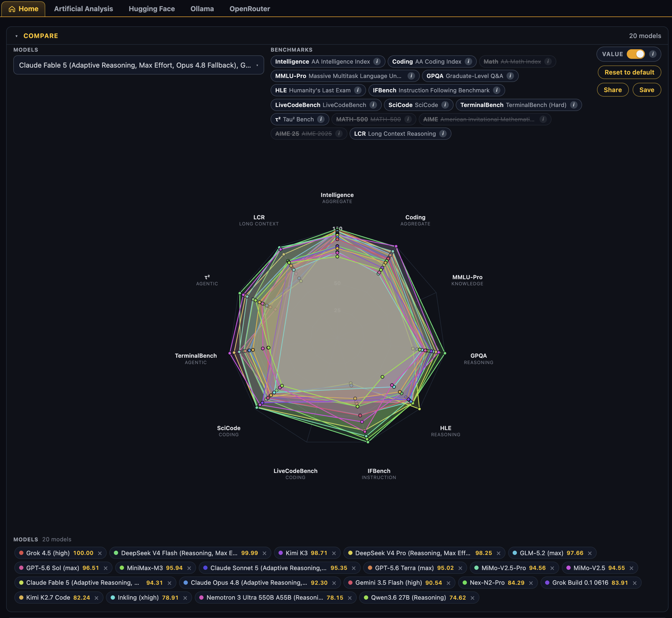Click the Save button
Screen dimensions: 672x618
point(646,90)
